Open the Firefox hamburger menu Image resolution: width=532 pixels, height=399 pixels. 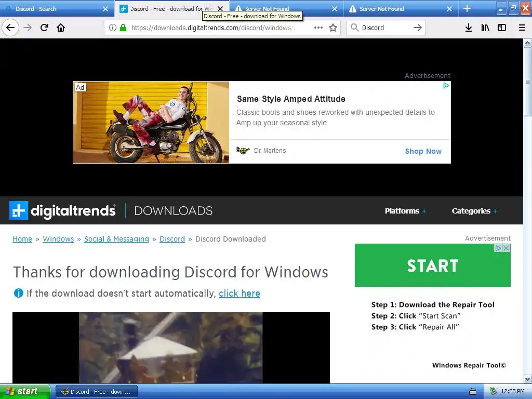tap(522, 28)
